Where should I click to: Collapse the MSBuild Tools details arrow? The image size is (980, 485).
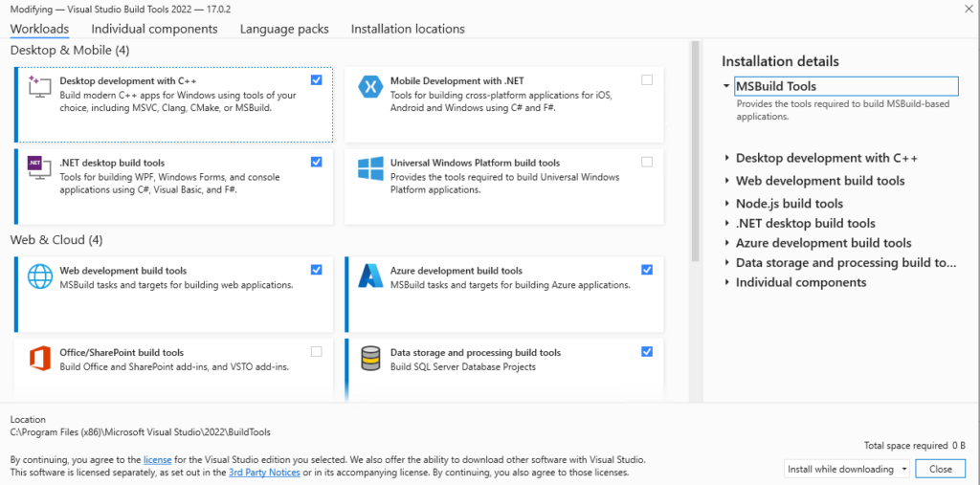726,86
